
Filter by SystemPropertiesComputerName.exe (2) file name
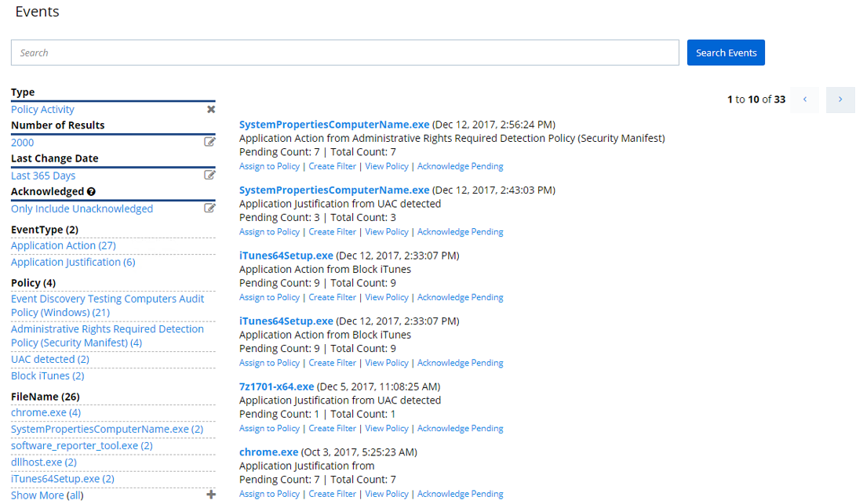click(107, 430)
